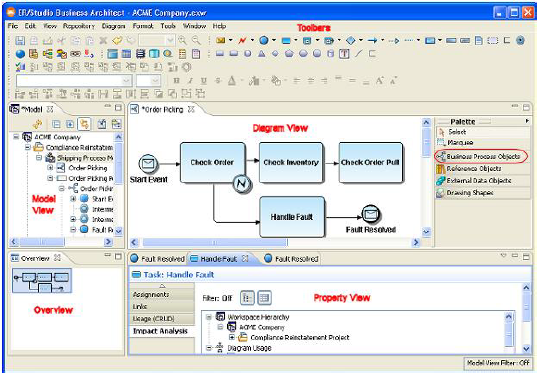Click the Fault Resolved end event icon

click(371, 215)
